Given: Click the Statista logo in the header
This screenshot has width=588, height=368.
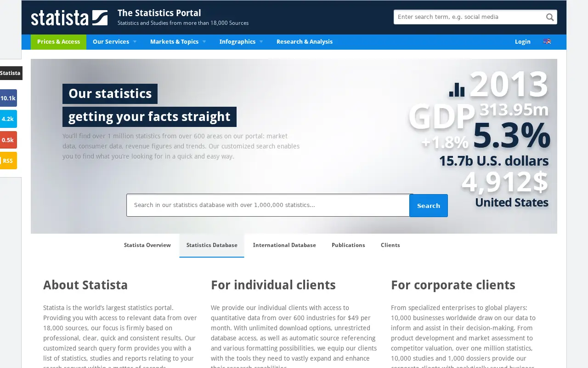Looking at the screenshot, I should 69,17.
